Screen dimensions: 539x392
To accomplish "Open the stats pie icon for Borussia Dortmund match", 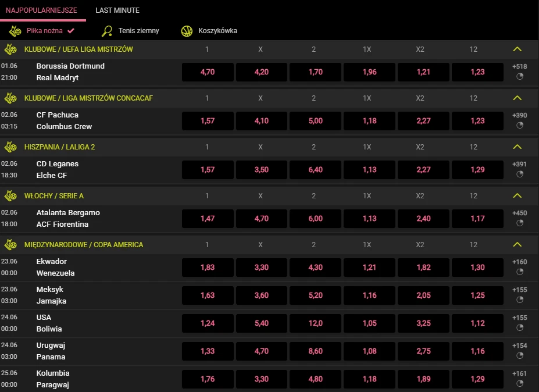I will [x=520, y=76].
